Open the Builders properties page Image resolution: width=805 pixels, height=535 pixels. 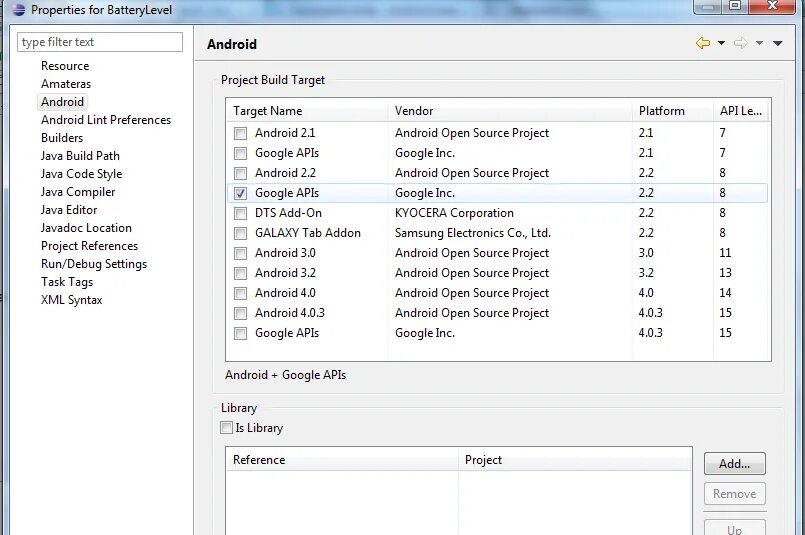[x=62, y=138]
